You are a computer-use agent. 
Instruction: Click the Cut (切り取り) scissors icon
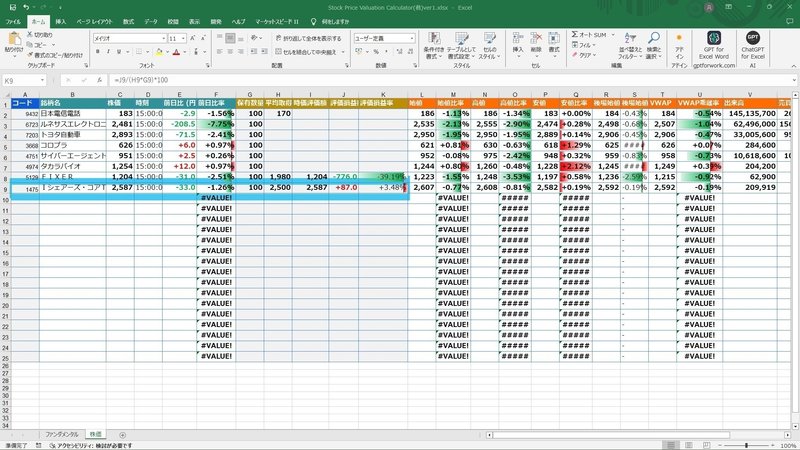tap(30, 35)
